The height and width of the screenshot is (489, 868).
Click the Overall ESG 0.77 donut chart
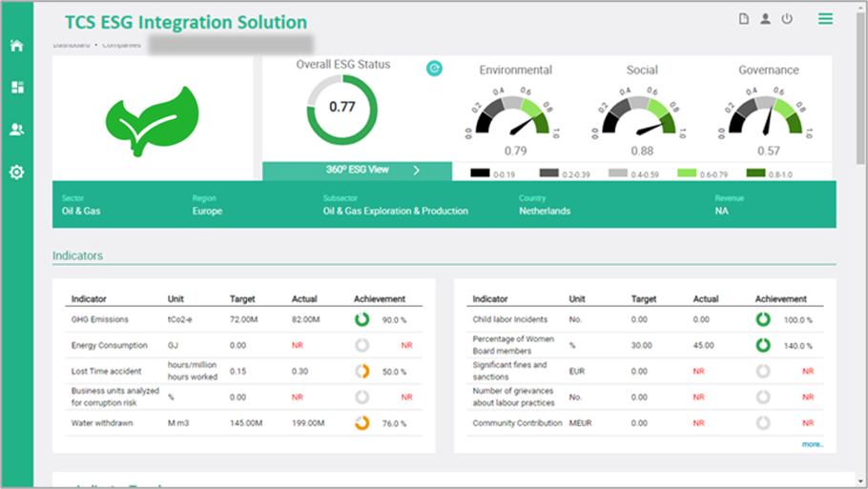click(342, 110)
